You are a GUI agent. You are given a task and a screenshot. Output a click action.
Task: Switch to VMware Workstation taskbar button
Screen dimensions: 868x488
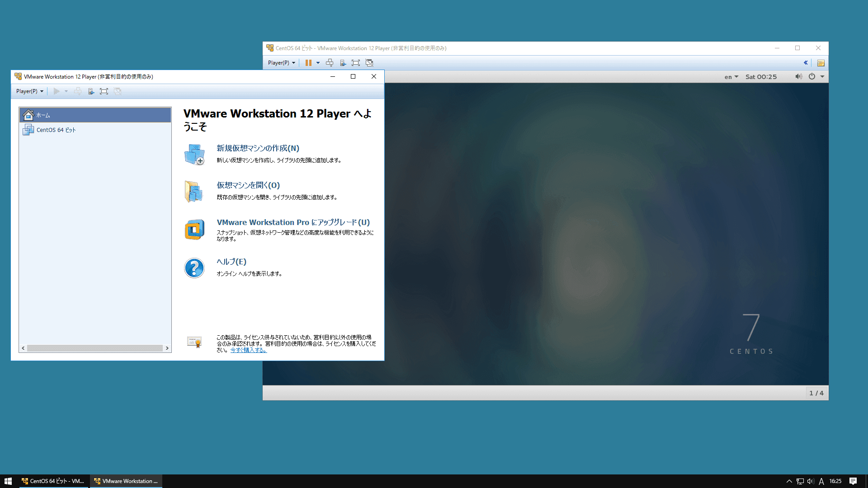(126, 481)
